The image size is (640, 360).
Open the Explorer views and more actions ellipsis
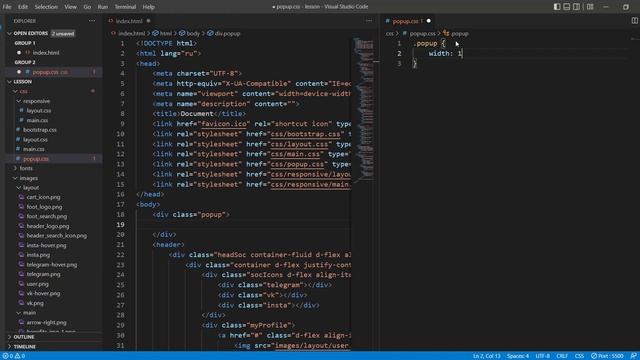click(x=92, y=21)
